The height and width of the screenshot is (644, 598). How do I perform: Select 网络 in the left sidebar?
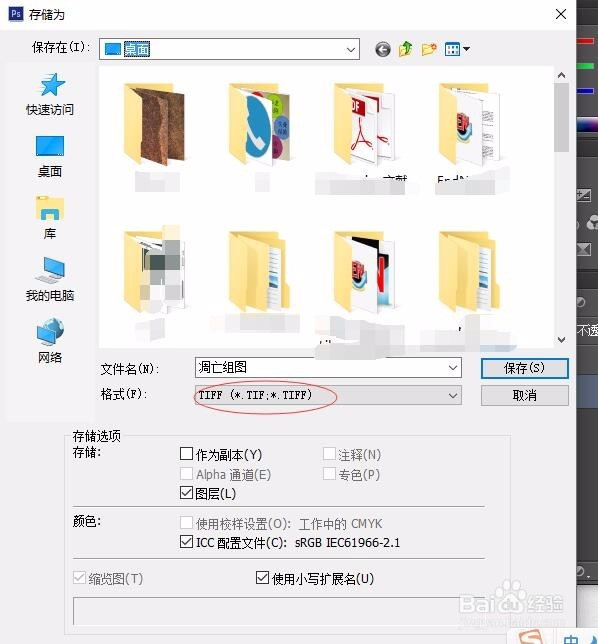pyautogui.click(x=50, y=341)
